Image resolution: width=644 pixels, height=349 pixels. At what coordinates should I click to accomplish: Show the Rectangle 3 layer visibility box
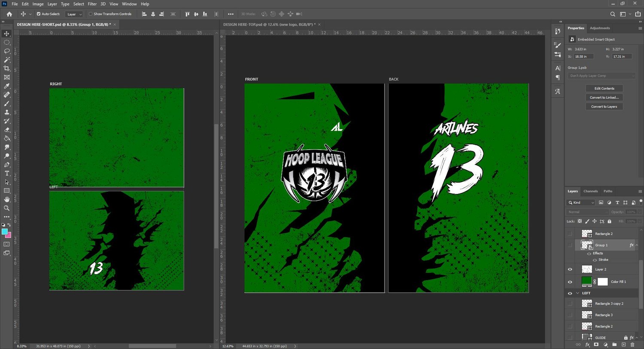(x=570, y=315)
